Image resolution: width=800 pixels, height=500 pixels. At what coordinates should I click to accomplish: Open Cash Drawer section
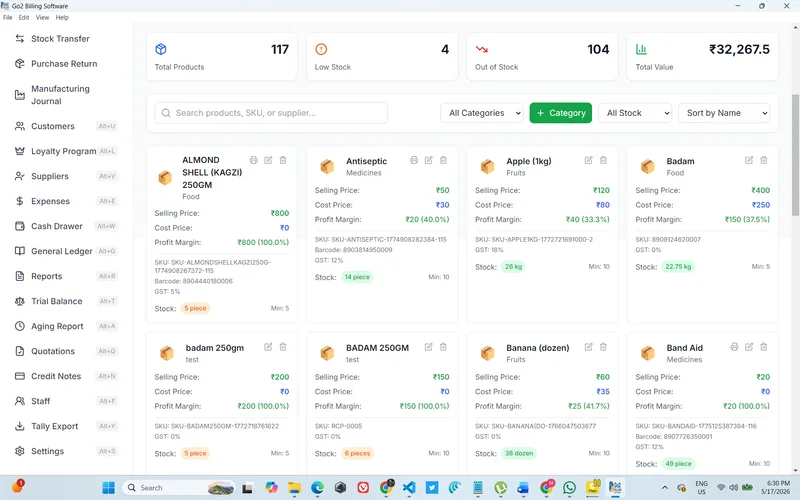[x=66, y=226]
